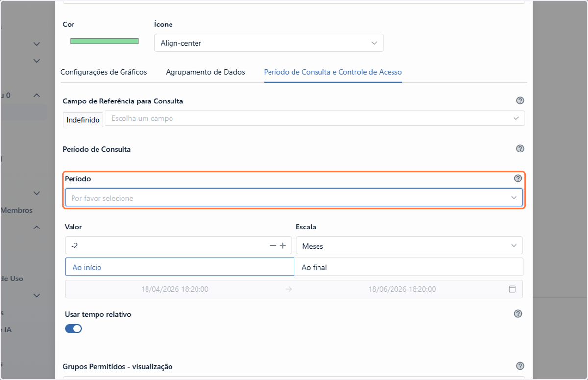Switch to Agrupamento de Dados tab
Viewport: 588px width, 380px height.
point(205,72)
